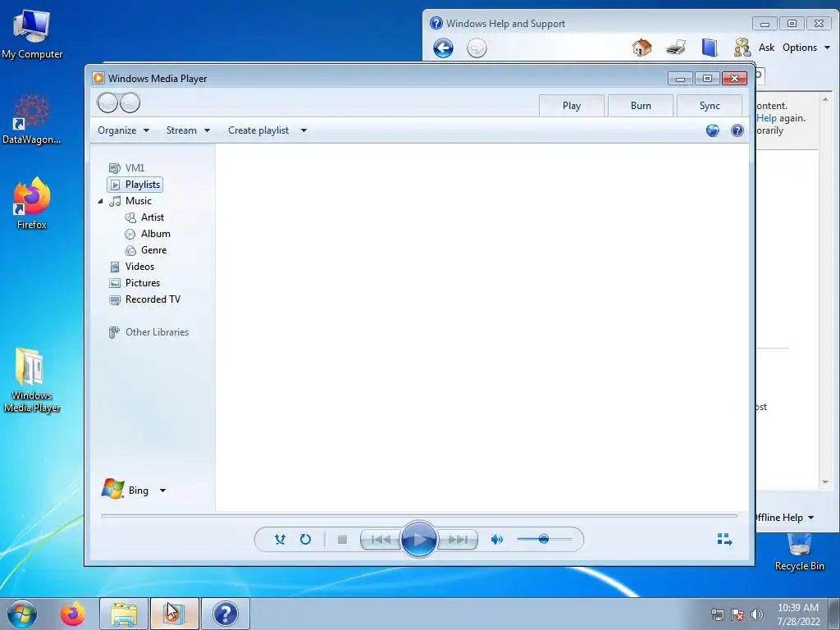This screenshot has width=840, height=630.
Task: Stop playback with the stop button
Action: (342, 540)
